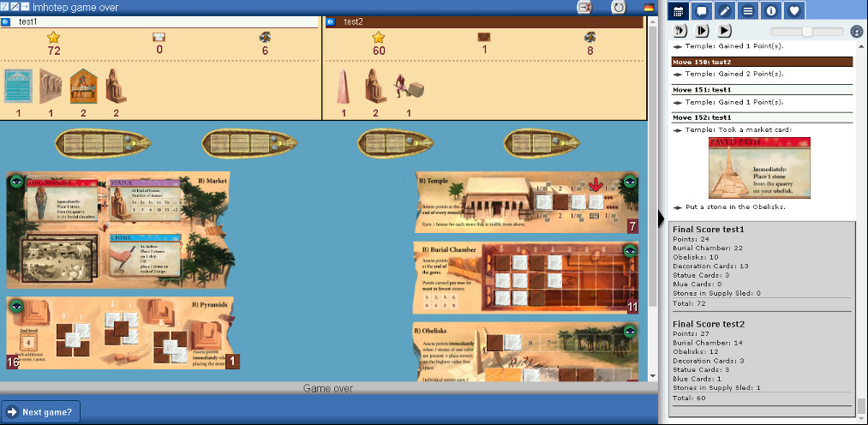Select the first boat on the left
Image resolution: width=868 pixels, height=425 pixels.
point(103,144)
